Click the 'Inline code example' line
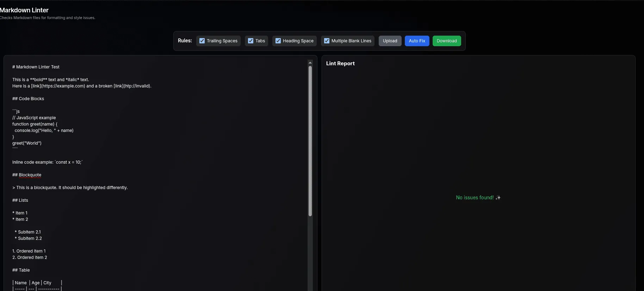The height and width of the screenshot is (291, 644). [48, 162]
